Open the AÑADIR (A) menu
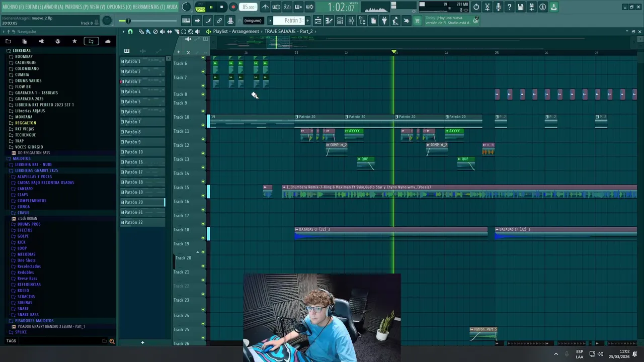 click(53, 7)
